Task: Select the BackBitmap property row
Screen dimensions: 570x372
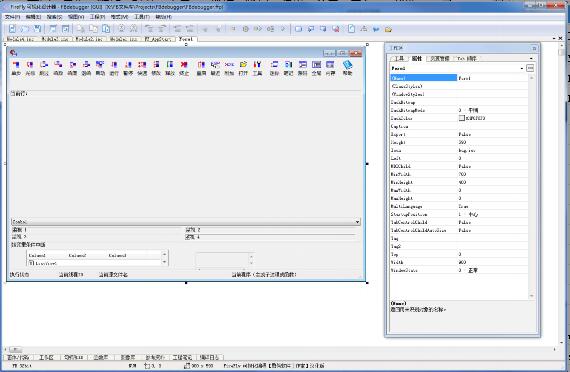Action: [x=459, y=102]
